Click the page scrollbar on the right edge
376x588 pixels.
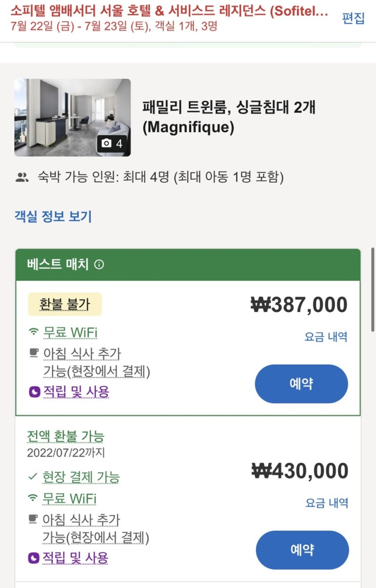373,289
